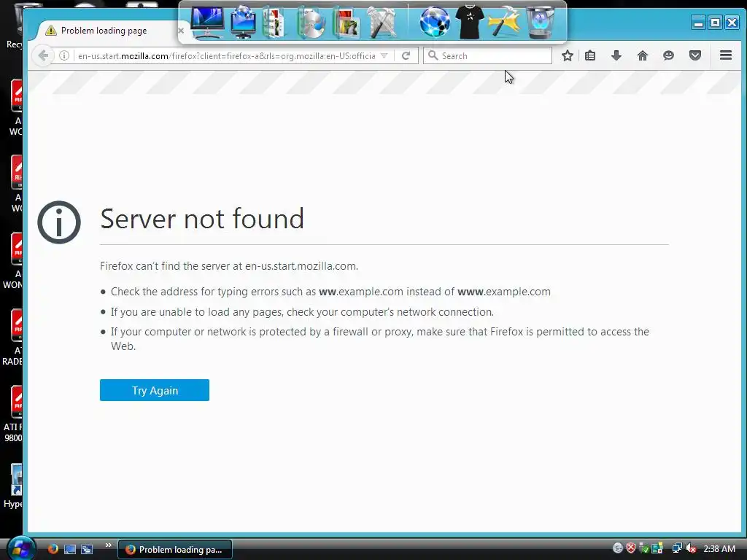Open the Music disc folder in the dock
Viewport: 747px width, 560px height.
[x=311, y=23]
